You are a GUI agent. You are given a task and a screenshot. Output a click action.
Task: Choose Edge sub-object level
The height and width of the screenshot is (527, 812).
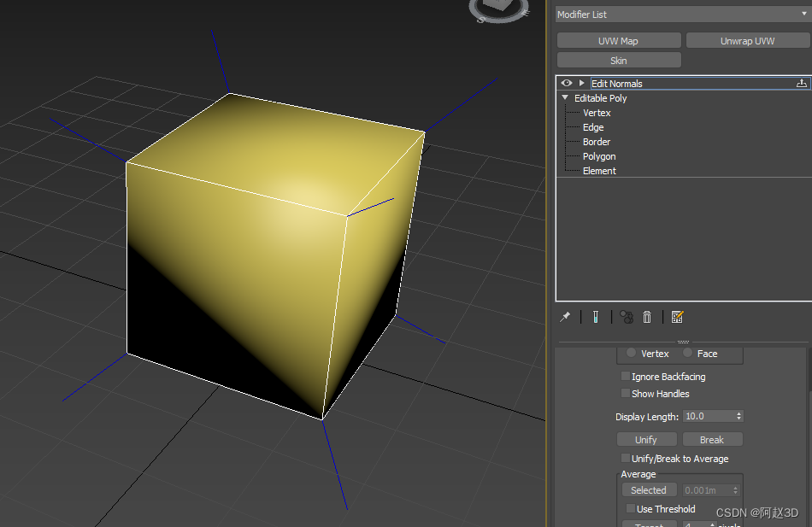(593, 127)
